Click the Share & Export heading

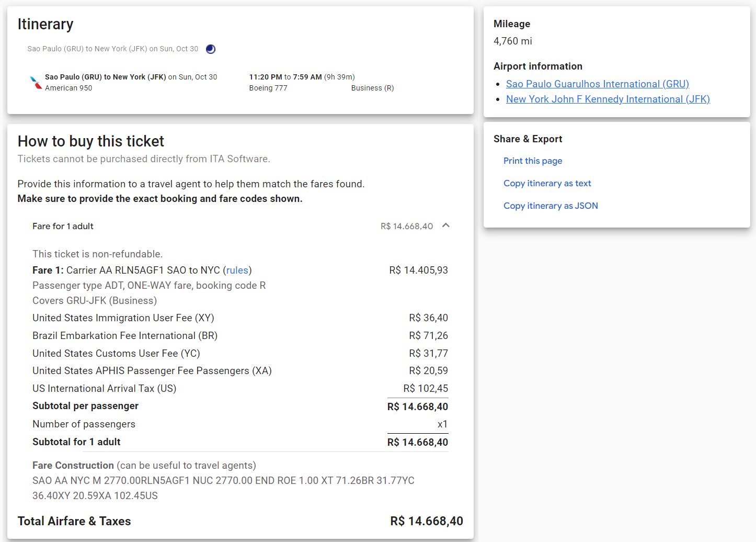pyautogui.click(x=528, y=139)
